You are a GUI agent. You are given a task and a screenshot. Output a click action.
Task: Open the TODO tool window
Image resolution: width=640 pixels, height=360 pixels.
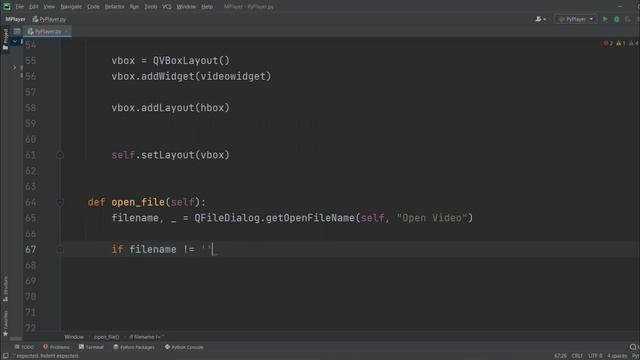point(24,347)
